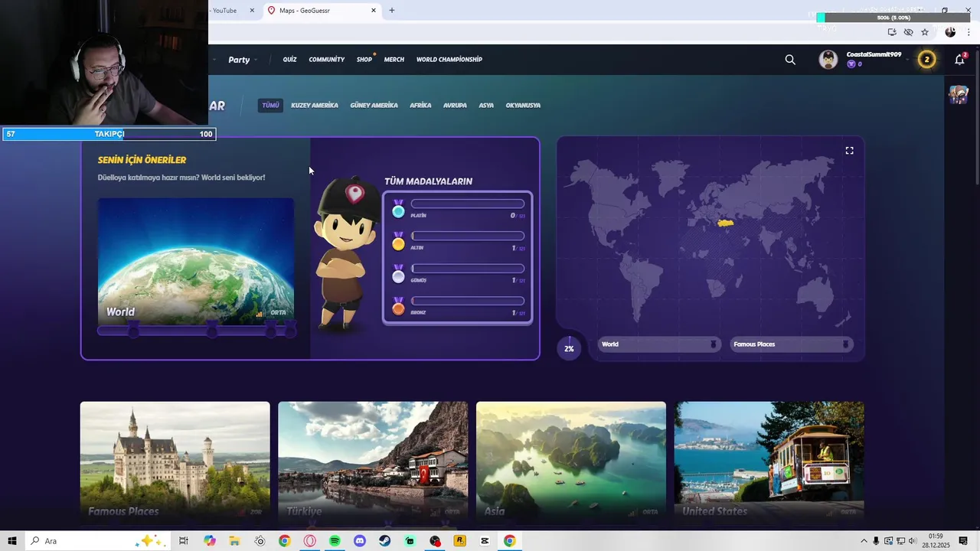Viewport: 980px width, 551px height.
Task: Open File Explorer from the taskbar
Action: [234, 541]
